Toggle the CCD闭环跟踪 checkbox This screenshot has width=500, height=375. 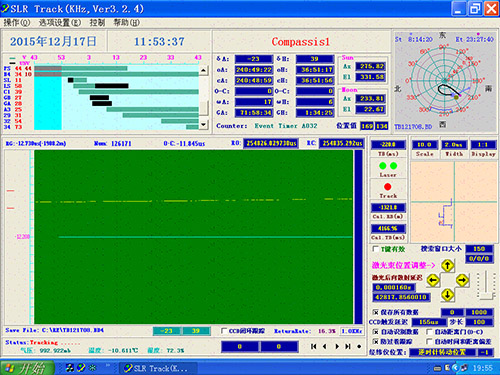coord(224,331)
